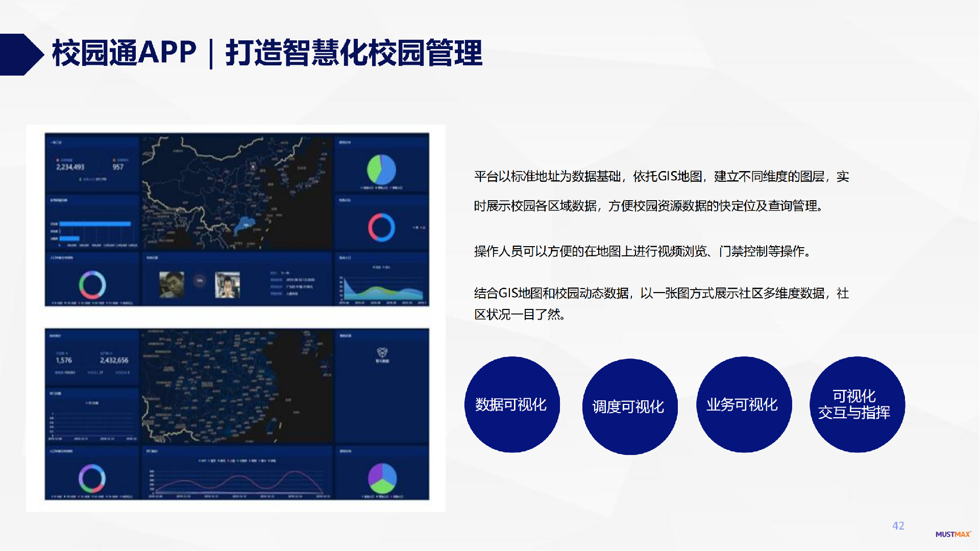This screenshot has width=980, height=551.
Task: Select the green and blue pie chart
Action: [381, 170]
